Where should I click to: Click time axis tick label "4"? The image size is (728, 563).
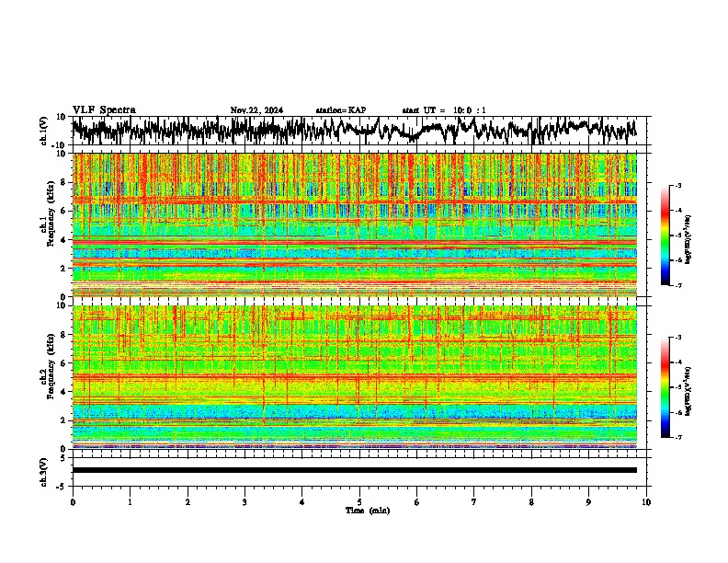click(302, 502)
